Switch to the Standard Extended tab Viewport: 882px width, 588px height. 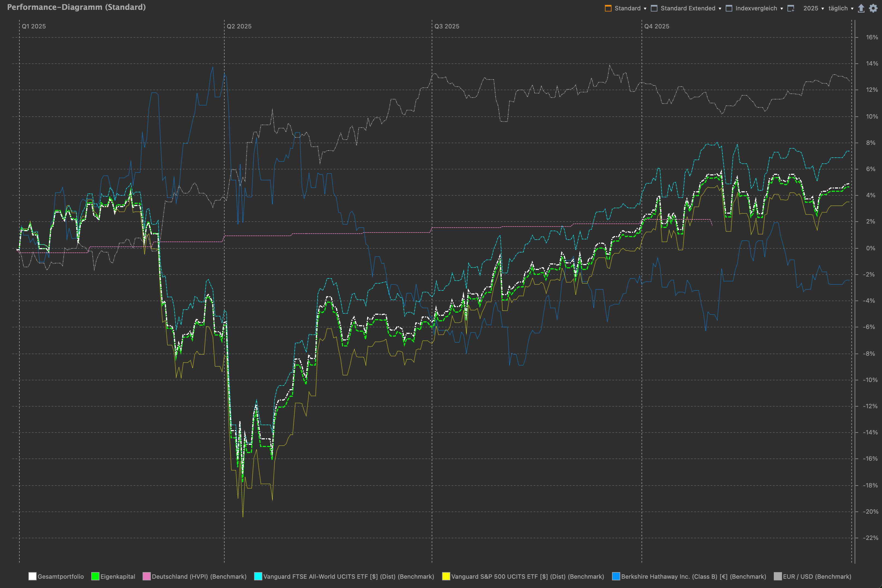[688, 8]
